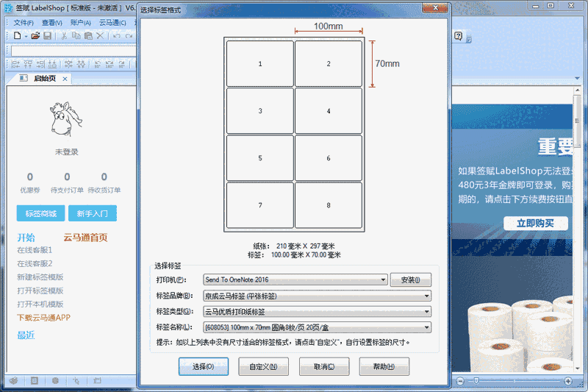
Task: Open the dropdown arrow beside New document icon
Action: click(26, 36)
